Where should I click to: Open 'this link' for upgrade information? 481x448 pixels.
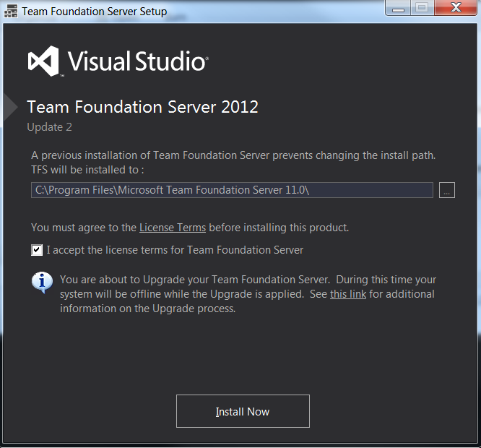pyautogui.click(x=348, y=294)
